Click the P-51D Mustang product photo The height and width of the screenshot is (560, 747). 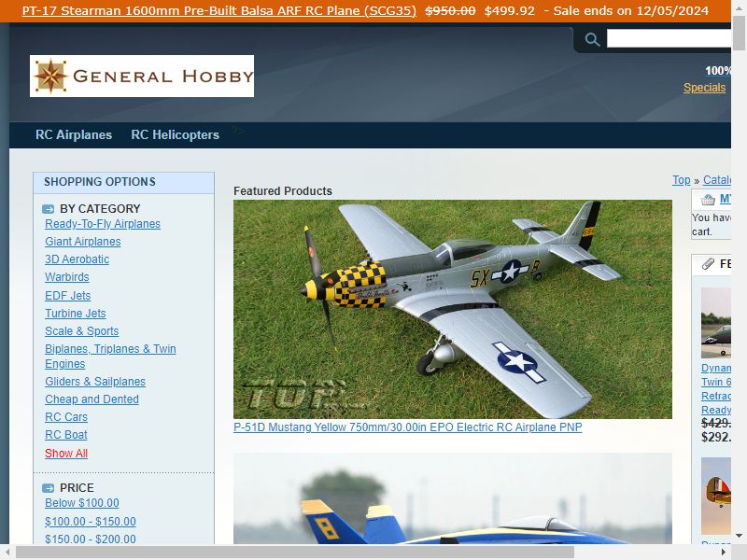pos(453,310)
